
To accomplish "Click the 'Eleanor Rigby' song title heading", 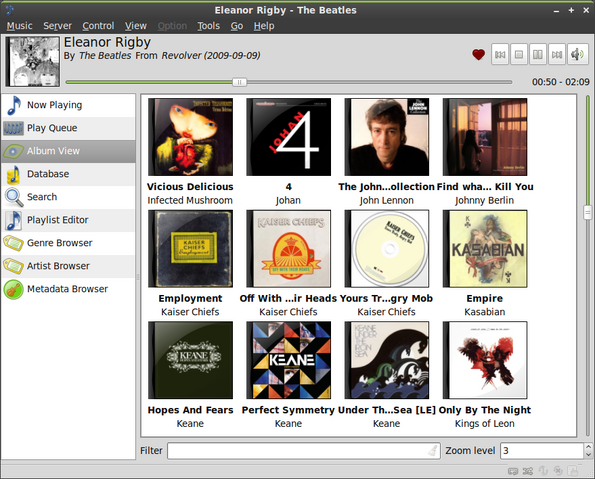I will [x=107, y=42].
